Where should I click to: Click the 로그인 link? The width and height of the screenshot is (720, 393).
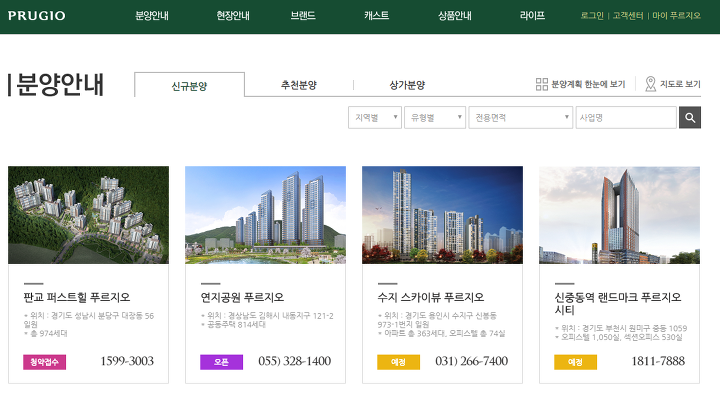[x=592, y=16]
